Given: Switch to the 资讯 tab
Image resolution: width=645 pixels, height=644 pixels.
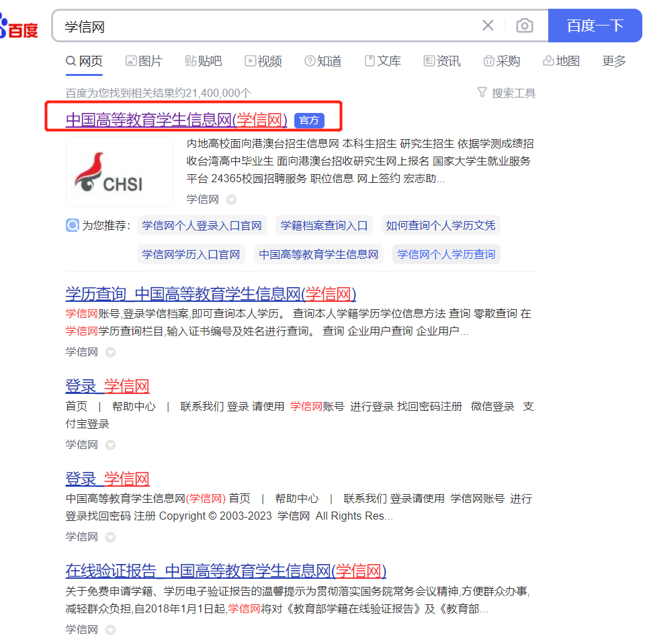Looking at the screenshot, I should click(x=442, y=61).
